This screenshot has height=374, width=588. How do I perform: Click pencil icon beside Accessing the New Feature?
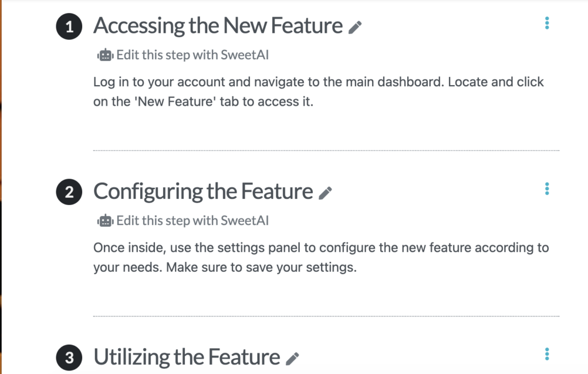coord(355,28)
